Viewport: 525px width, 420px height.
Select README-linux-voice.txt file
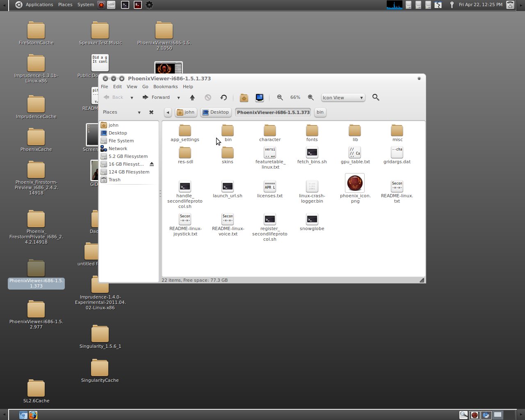pyautogui.click(x=228, y=225)
